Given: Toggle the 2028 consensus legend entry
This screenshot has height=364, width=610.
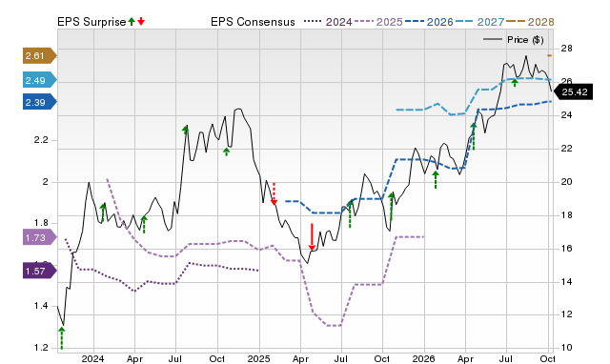Looking at the screenshot, I should tap(530, 22).
